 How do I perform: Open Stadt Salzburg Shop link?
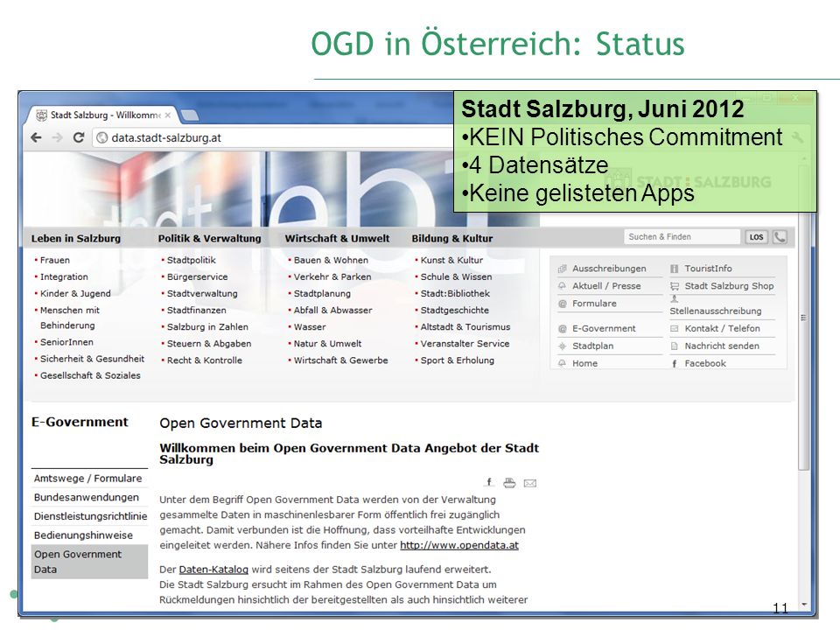[x=729, y=286]
